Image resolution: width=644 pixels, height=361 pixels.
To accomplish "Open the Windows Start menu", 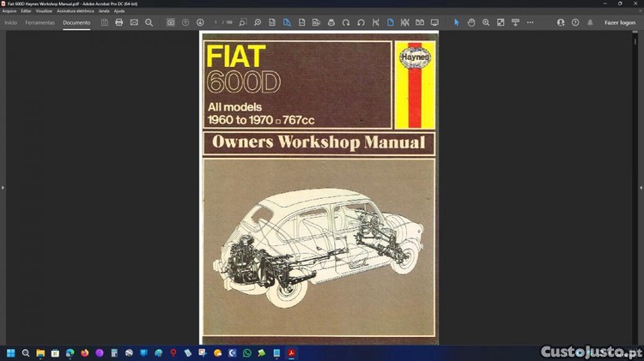I will click(12, 352).
